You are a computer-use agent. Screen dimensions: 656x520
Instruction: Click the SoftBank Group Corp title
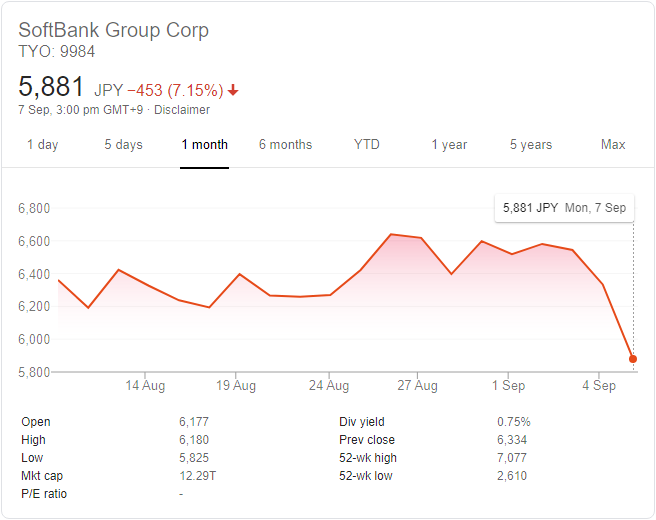pyautogui.click(x=114, y=29)
